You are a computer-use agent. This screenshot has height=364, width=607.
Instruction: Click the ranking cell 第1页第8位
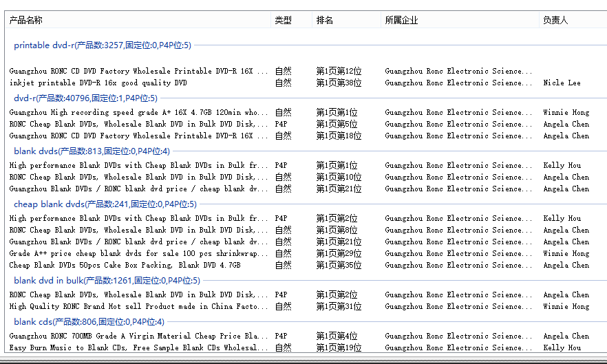pos(337,231)
